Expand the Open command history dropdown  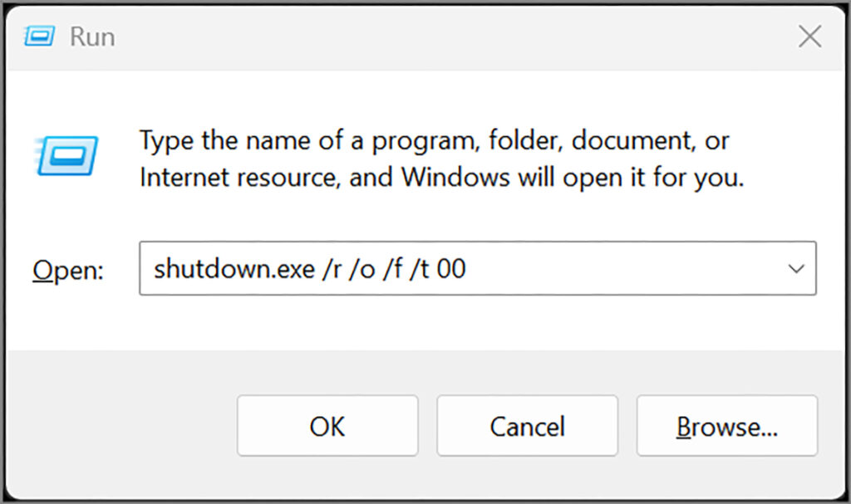point(795,268)
